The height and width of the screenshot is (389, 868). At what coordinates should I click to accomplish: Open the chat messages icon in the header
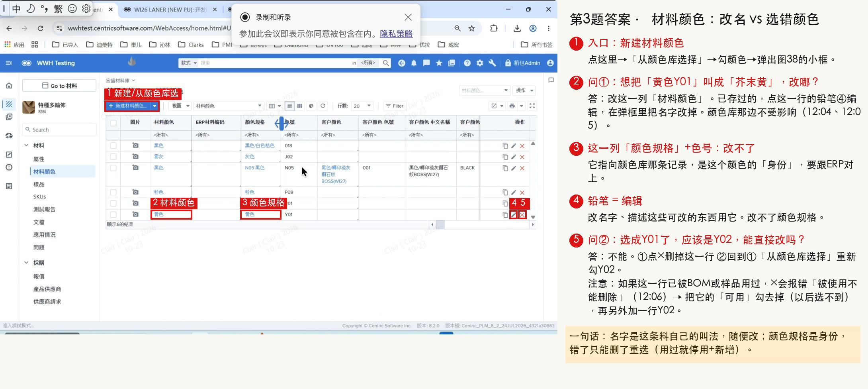coord(426,63)
